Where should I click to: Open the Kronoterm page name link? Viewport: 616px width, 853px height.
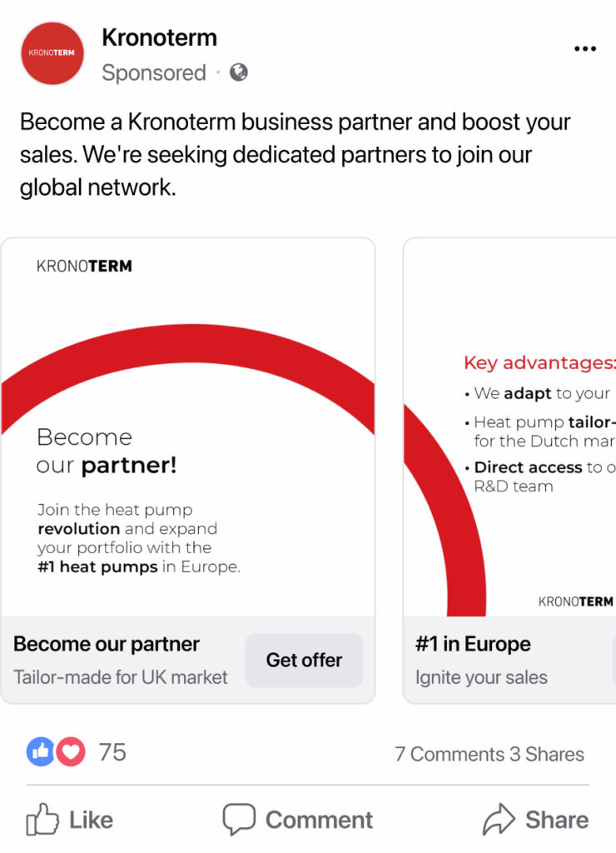159,37
